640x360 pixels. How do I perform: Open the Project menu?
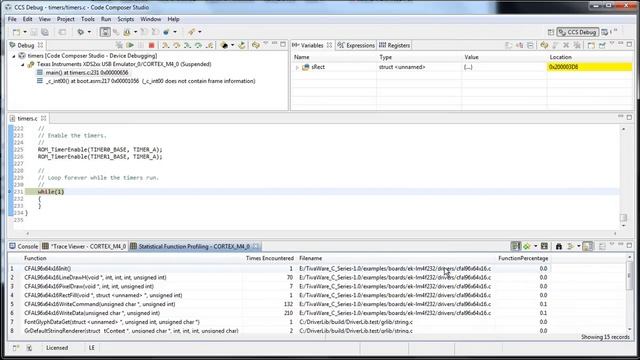click(65, 19)
